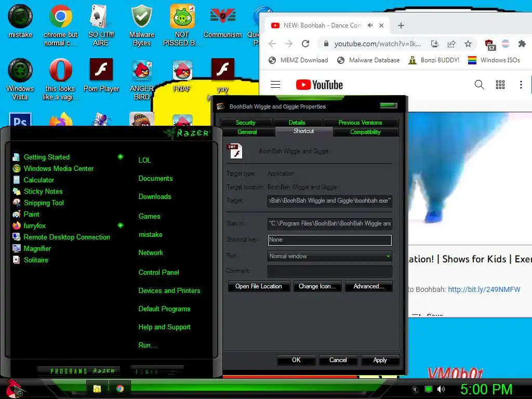Screen dimensions: 532x399
Task: Click the Open File Location button
Action: click(259, 286)
